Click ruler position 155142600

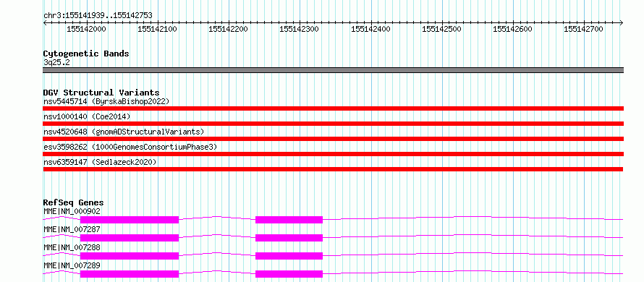(x=513, y=29)
